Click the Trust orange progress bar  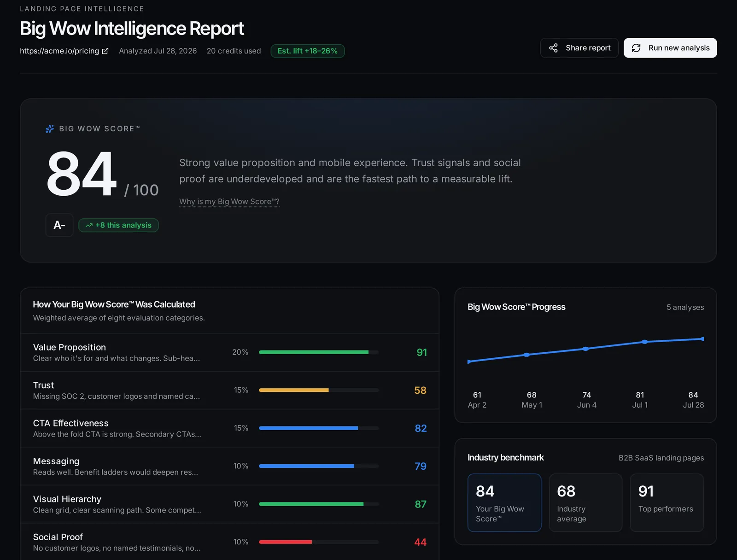294,390
